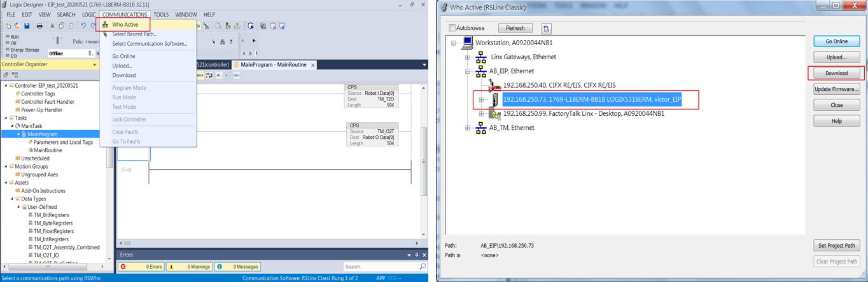Click the Copy icon in Logix toolbar
Image resolution: width=868 pixels, height=282 pixels.
(x=61, y=26)
